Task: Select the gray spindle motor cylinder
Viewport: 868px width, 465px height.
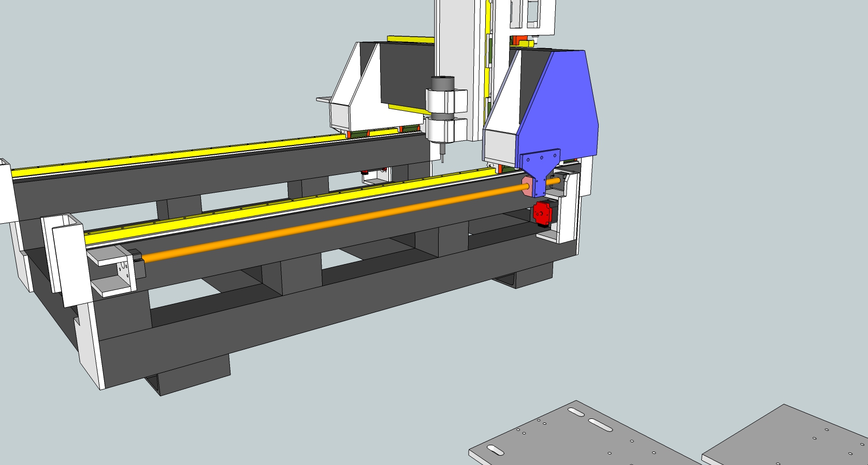Action: [442, 83]
